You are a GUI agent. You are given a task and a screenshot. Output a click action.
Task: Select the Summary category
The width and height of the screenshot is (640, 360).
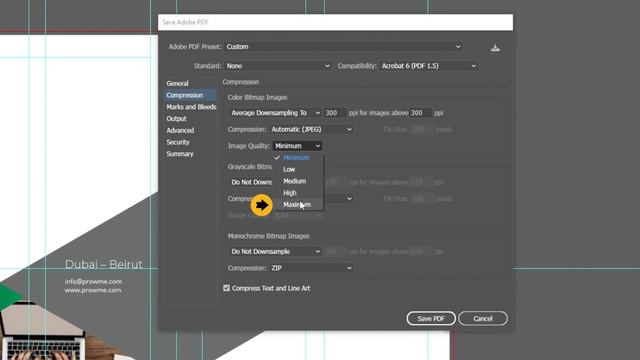click(180, 154)
